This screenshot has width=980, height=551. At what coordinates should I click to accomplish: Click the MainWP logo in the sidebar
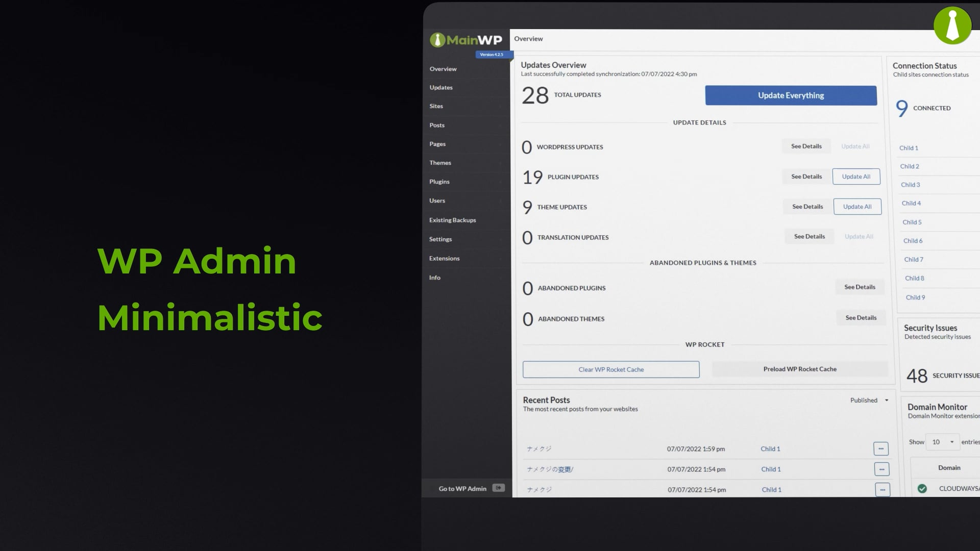coord(466,40)
